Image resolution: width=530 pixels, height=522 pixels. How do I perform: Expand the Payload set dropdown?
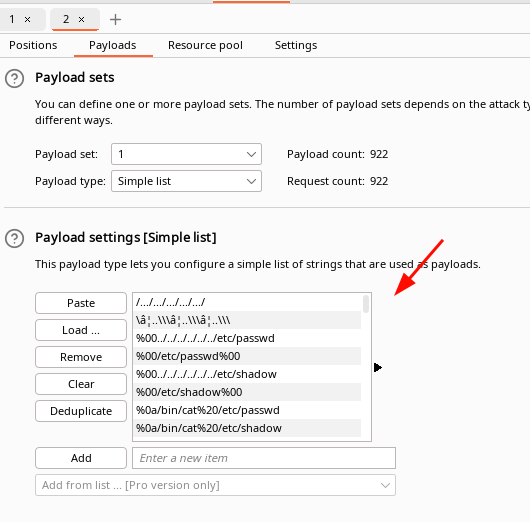click(x=186, y=154)
